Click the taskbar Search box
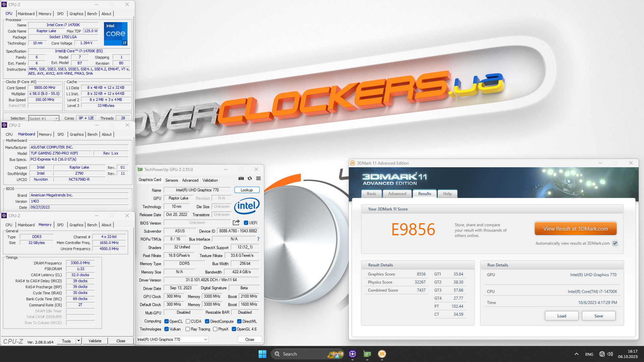 [308, 354]
